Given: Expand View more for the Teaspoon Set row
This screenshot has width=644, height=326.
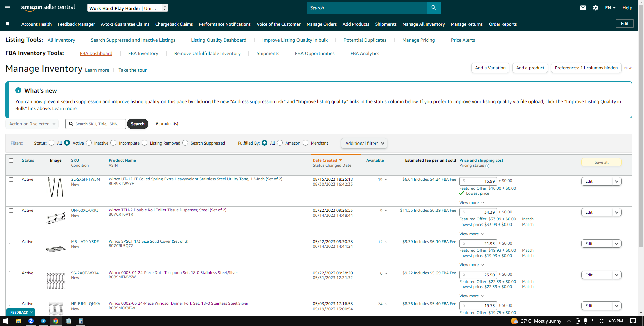Looking at the screenshot, I should click(472, 296).
